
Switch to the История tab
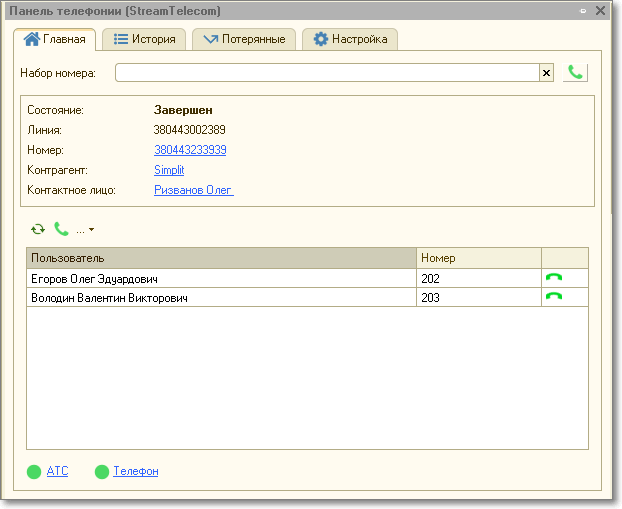(x=145, y=40)
